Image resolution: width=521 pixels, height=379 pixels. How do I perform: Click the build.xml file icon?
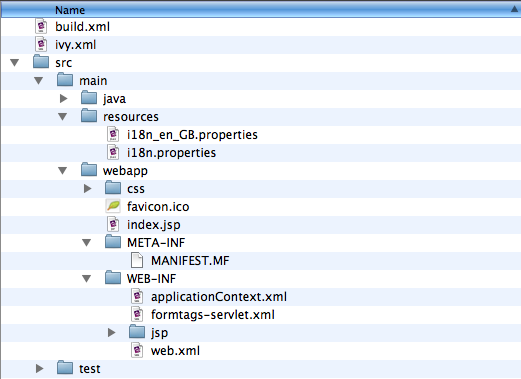[x=41, y=26]
